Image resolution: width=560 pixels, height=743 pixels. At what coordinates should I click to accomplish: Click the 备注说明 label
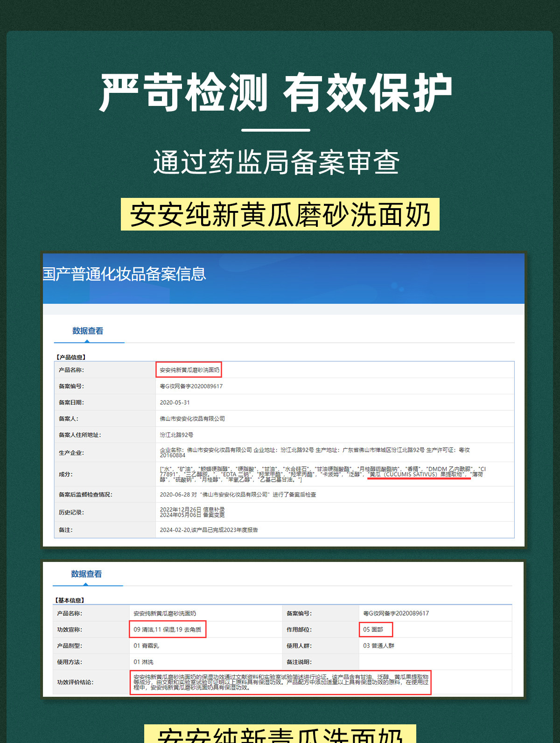point(299,662)
